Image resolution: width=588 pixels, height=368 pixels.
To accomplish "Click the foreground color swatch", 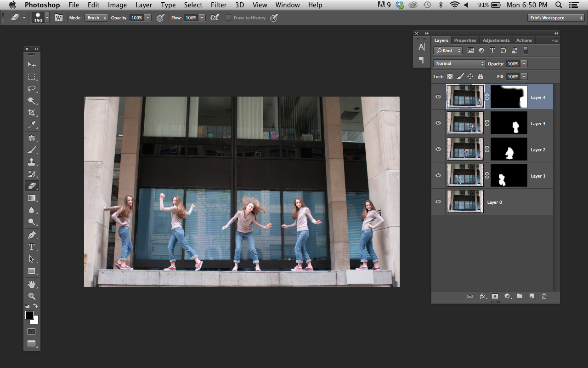I will click(29, 315).
